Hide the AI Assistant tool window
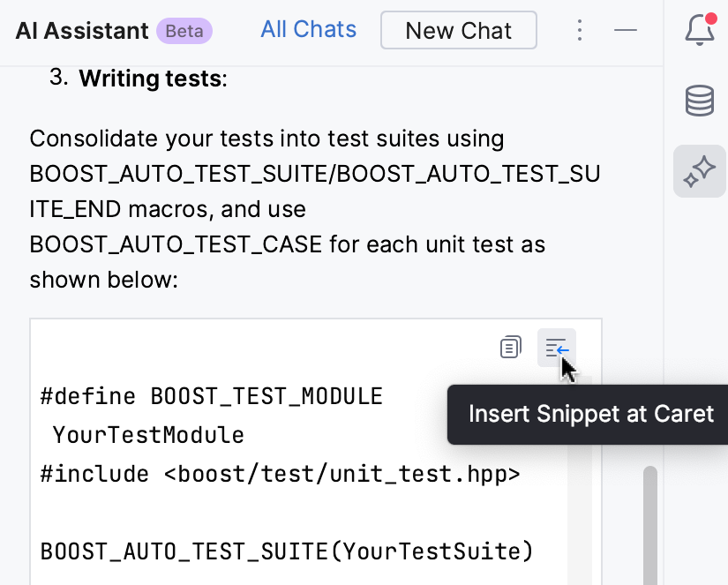The width and height of the screenshot is (728, 585). tap(626, 30)
